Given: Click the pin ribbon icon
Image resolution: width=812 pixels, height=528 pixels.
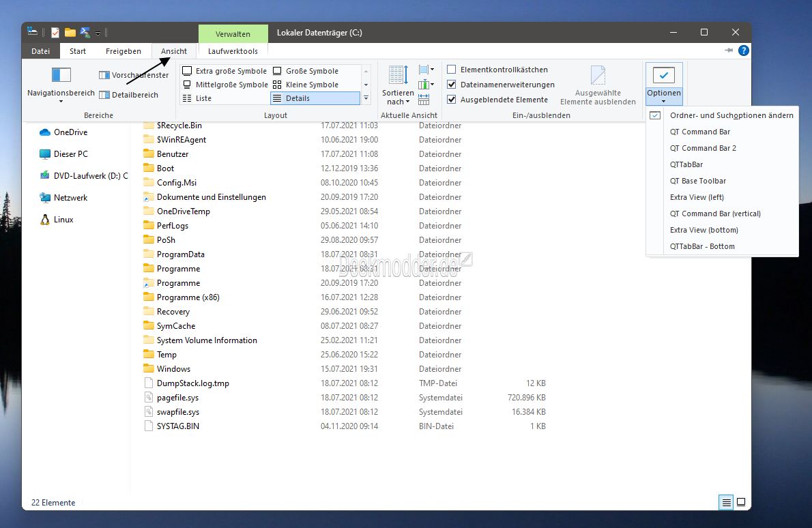Looking at the screenshot, I should coord(729,50).
